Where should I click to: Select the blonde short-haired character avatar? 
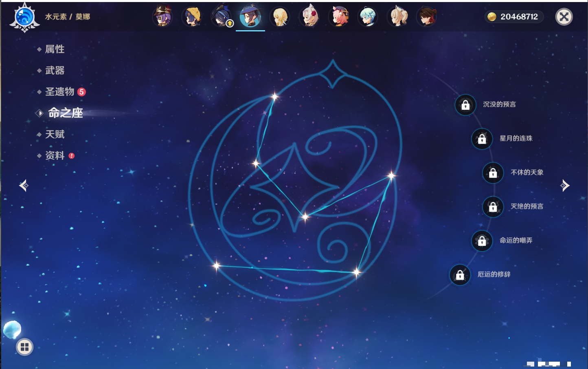click(280, 17)
